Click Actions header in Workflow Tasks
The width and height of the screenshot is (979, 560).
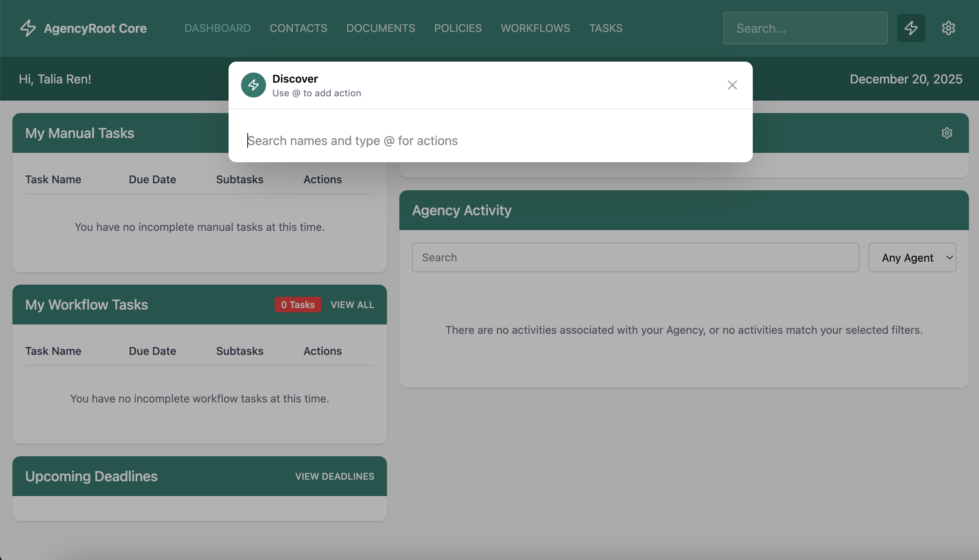[x=323, y=351]
